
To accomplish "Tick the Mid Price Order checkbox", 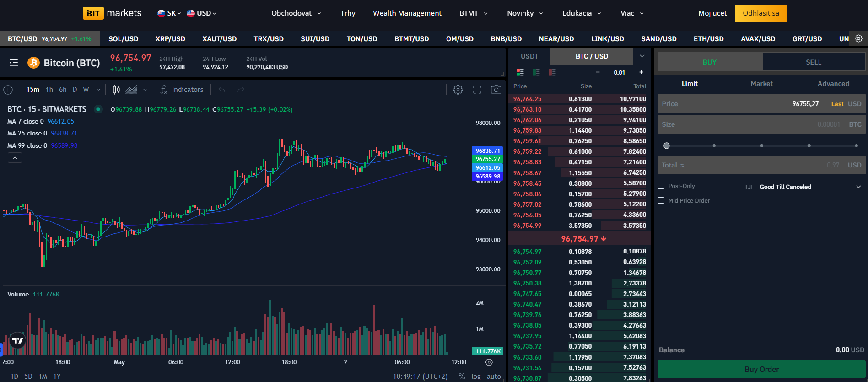I will (661, 200).
